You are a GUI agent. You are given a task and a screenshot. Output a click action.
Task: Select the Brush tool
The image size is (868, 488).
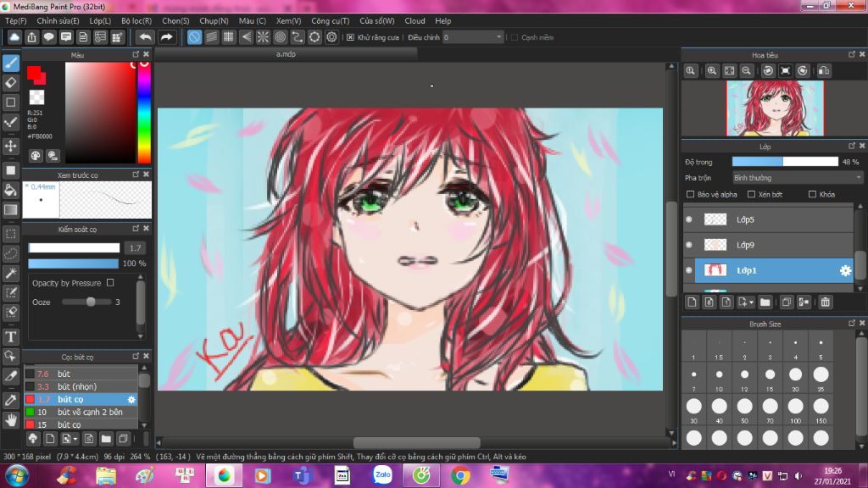coord(11,63)
